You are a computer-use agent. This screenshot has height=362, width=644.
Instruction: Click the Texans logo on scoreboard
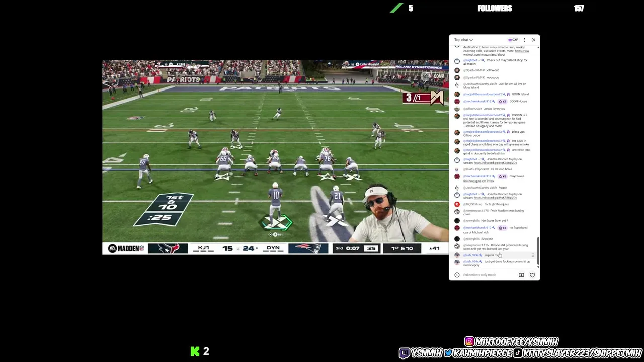coord(168,248)
